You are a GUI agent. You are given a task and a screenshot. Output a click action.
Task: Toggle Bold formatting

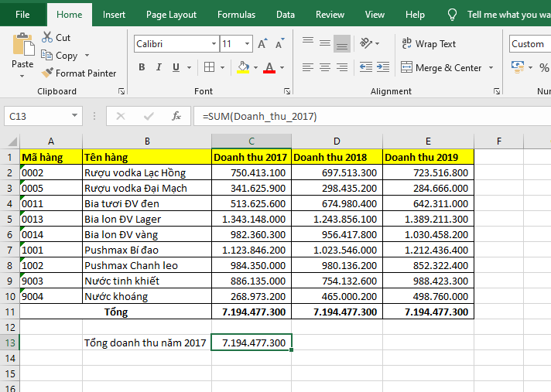coord(142,68)
